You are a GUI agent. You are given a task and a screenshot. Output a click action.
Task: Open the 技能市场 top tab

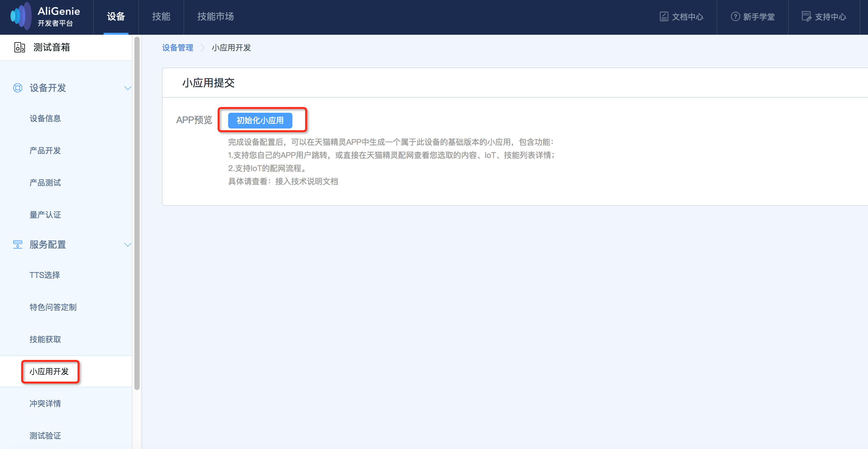[215, 16]
